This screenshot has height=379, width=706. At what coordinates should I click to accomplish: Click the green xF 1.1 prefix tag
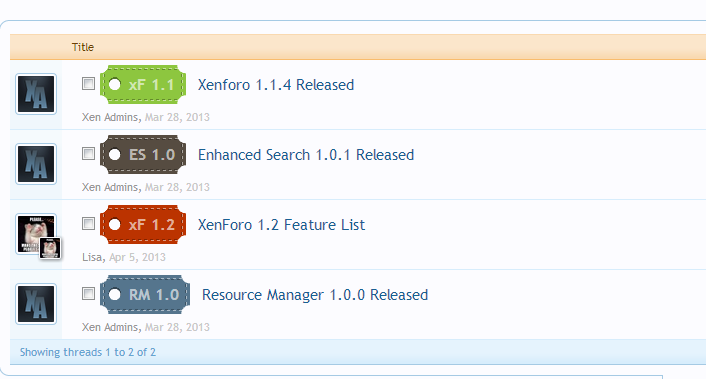pyautogui.click(x=143, y=85)
